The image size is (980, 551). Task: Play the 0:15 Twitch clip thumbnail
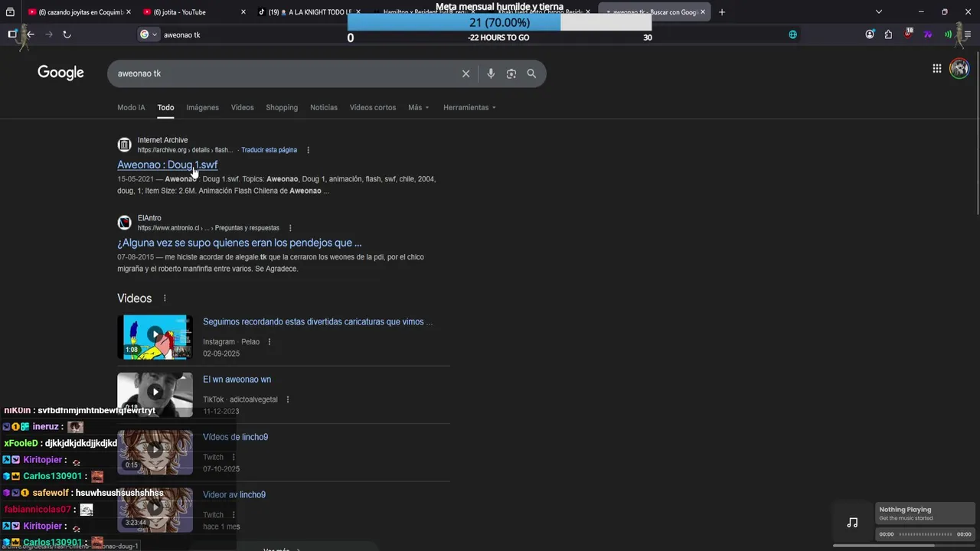click(155, 452)
